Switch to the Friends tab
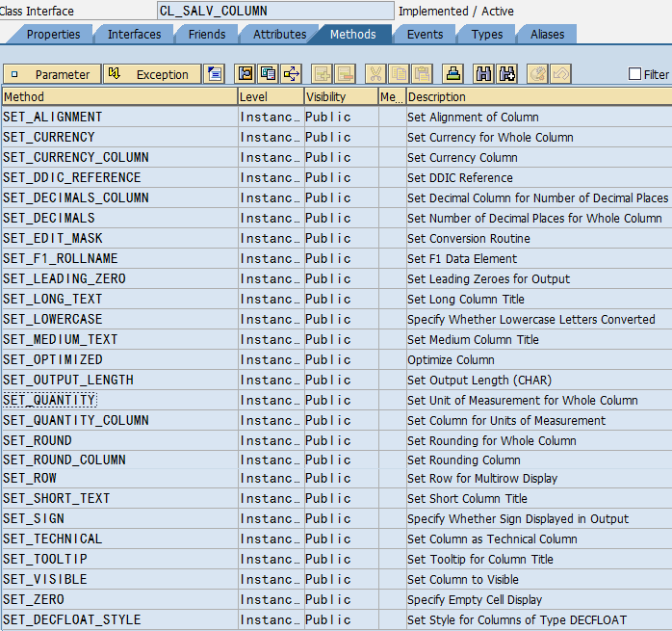Image resolution: width=672 pixels, height=631 pixels. pos(207,35)
